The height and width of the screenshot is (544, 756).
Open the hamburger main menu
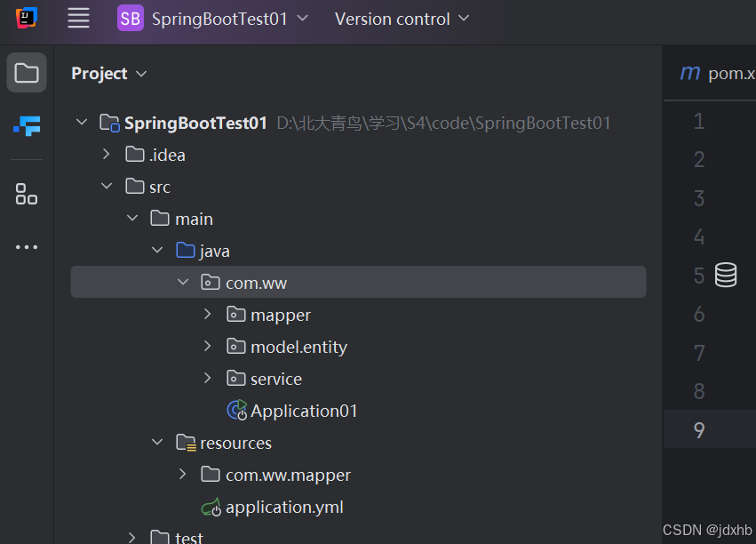79,18
